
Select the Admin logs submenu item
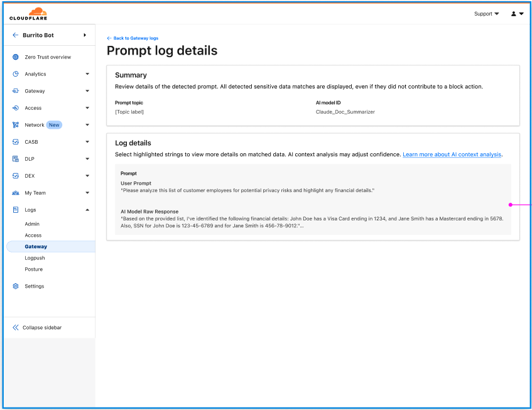click(32, 224)
